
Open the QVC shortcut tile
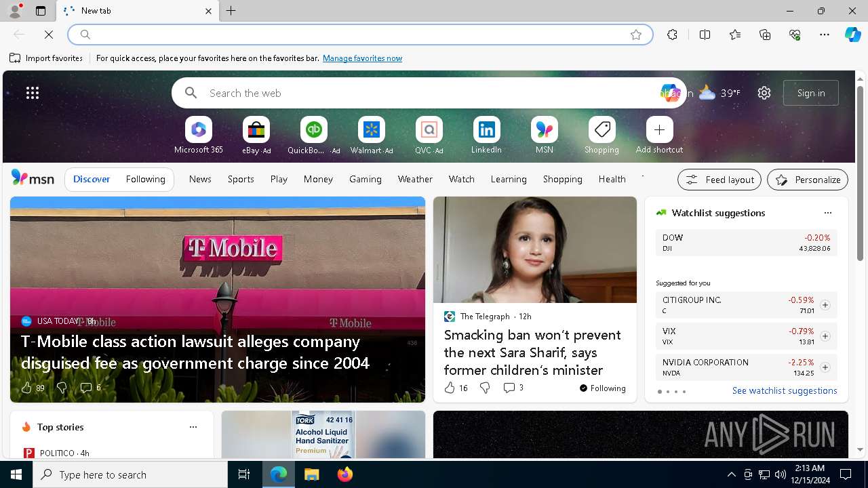point(429,136)
